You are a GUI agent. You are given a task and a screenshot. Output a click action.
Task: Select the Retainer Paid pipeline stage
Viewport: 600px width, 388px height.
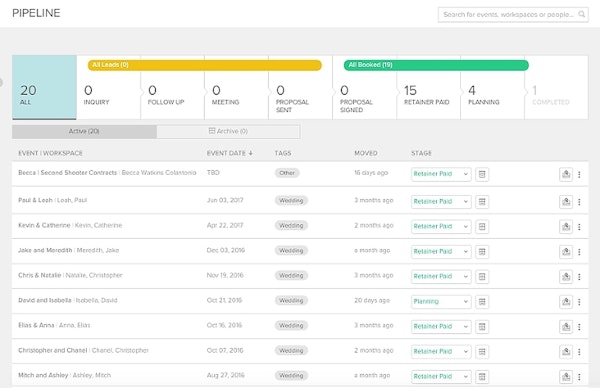(x=428, y=87)
